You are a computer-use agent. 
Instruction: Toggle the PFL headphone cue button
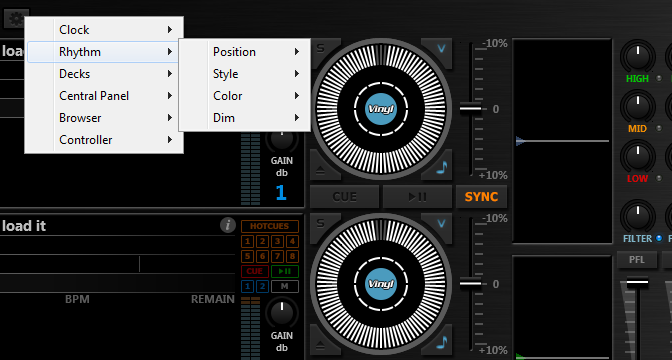point(637,260)
